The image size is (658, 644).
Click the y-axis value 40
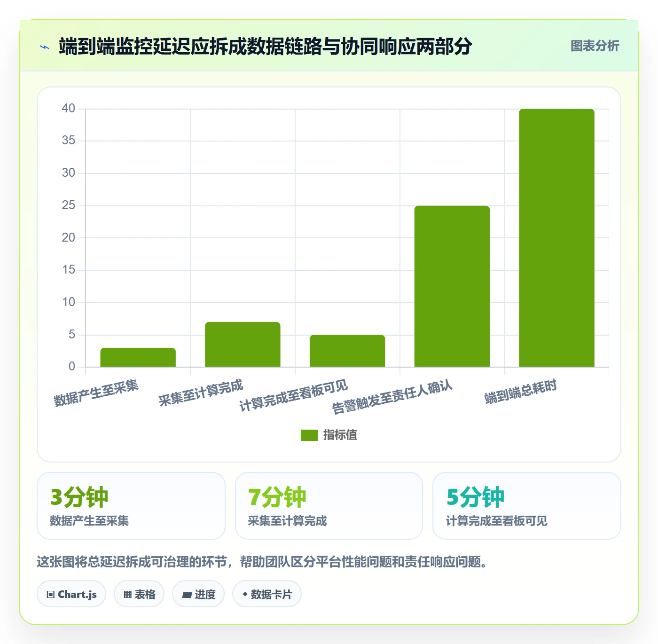pos(69,109)
